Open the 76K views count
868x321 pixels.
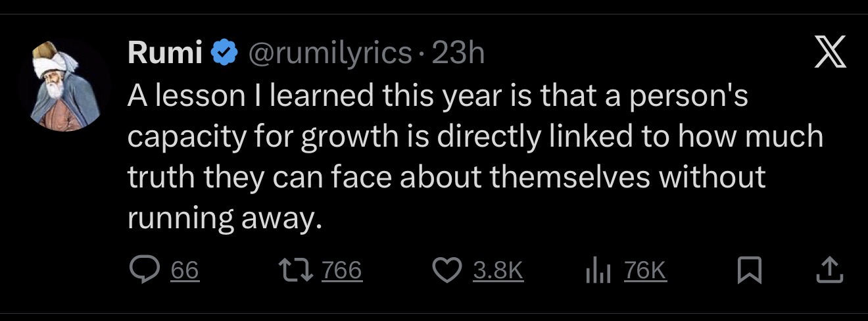(x=645, y=270)
